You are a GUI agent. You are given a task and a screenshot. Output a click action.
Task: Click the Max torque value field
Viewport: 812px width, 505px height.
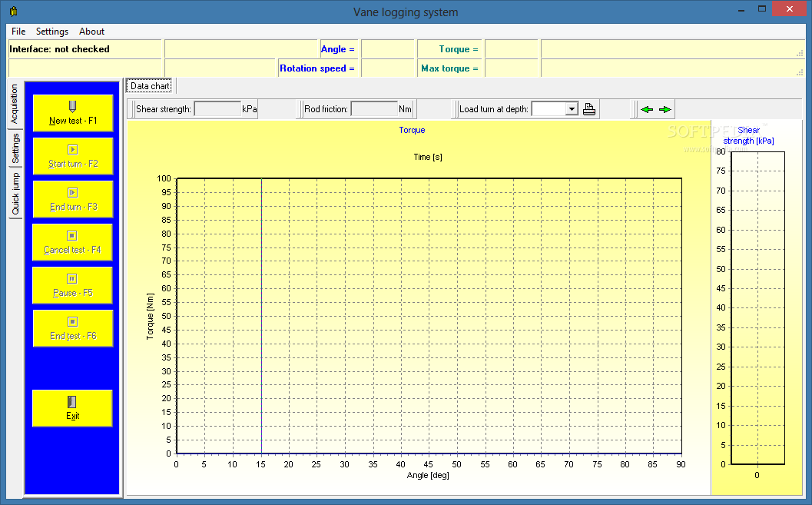pos(512,68)
